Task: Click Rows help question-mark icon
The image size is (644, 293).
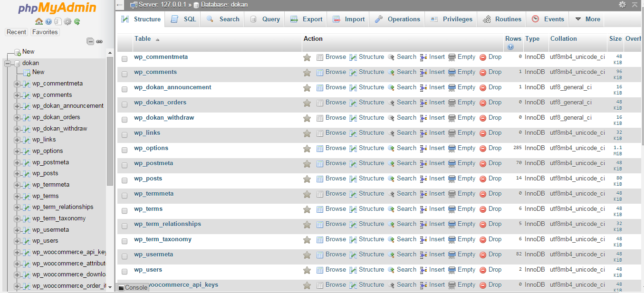Action: tap(510, 47)
